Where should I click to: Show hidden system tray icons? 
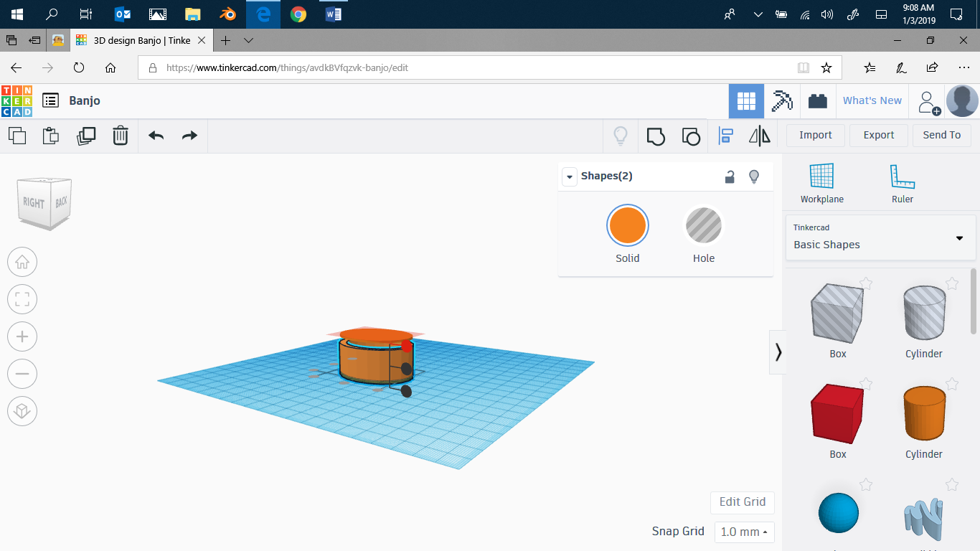tap(758, 14)
